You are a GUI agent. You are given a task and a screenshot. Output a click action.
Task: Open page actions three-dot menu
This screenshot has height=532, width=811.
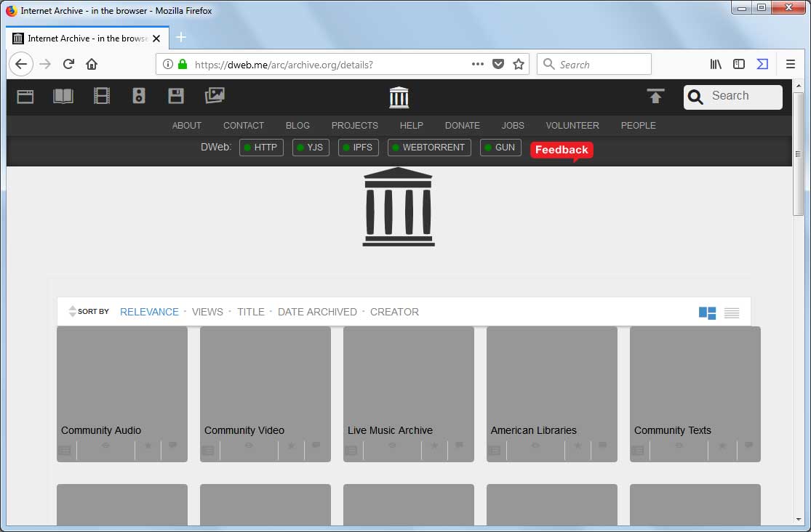coord(477,64)
